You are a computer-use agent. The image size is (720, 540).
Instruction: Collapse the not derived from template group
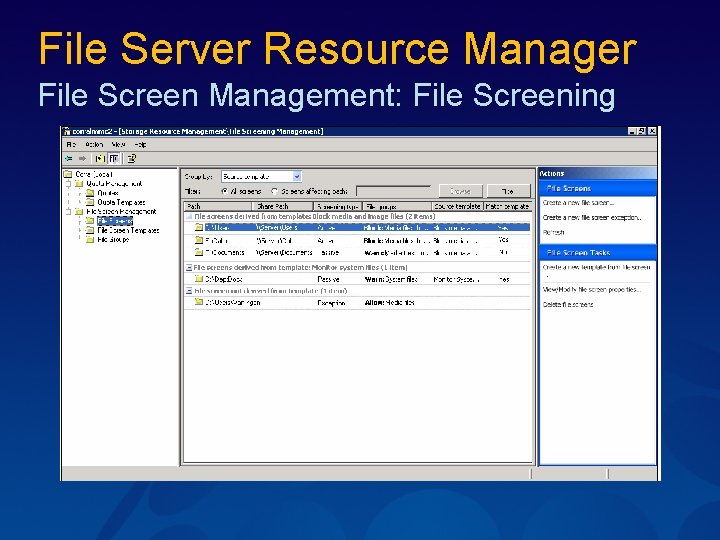click(189, 291)
